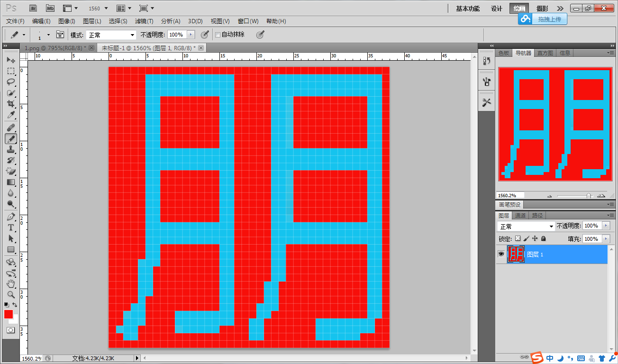This screenshot has width=618, height=364.
Task: Select the Crop tool
Action: click(11, 104)
